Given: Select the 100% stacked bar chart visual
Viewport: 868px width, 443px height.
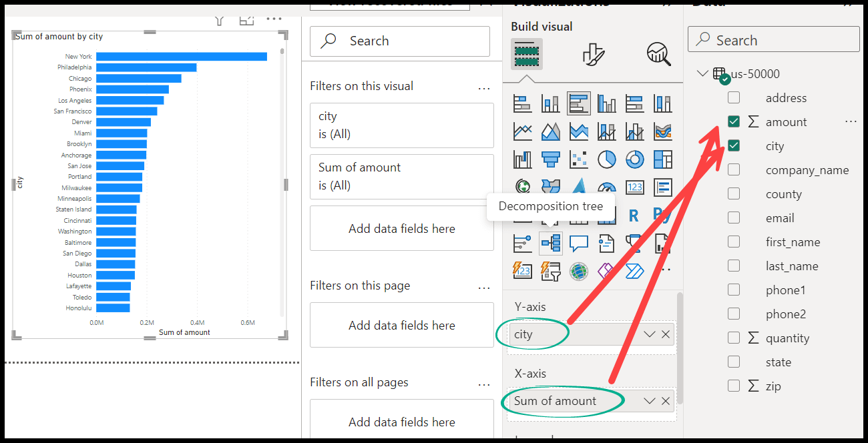Looking at the screenshot, I should pyautogui.click(x=635, y=103).
